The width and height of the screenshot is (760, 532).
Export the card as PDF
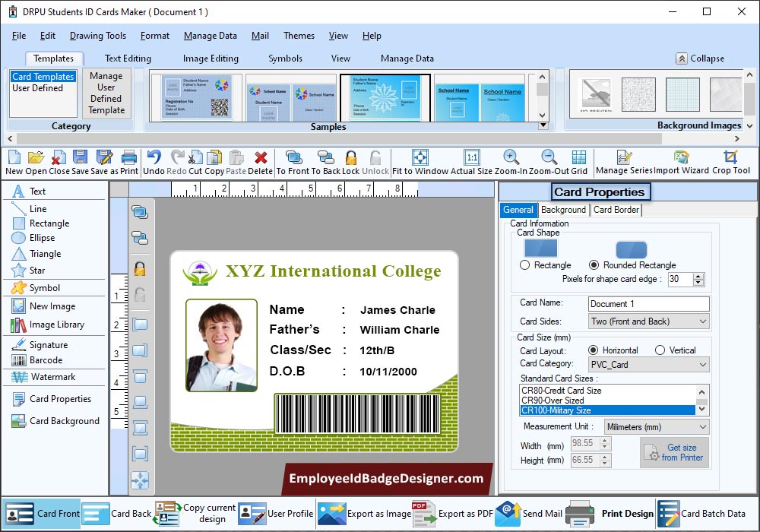tap(453, 514)
